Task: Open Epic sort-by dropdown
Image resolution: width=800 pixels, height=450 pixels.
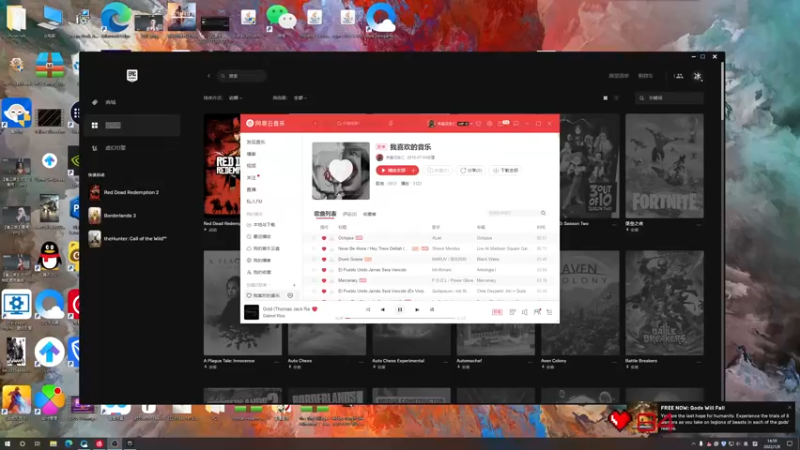Action: click(x=235, y=97)
